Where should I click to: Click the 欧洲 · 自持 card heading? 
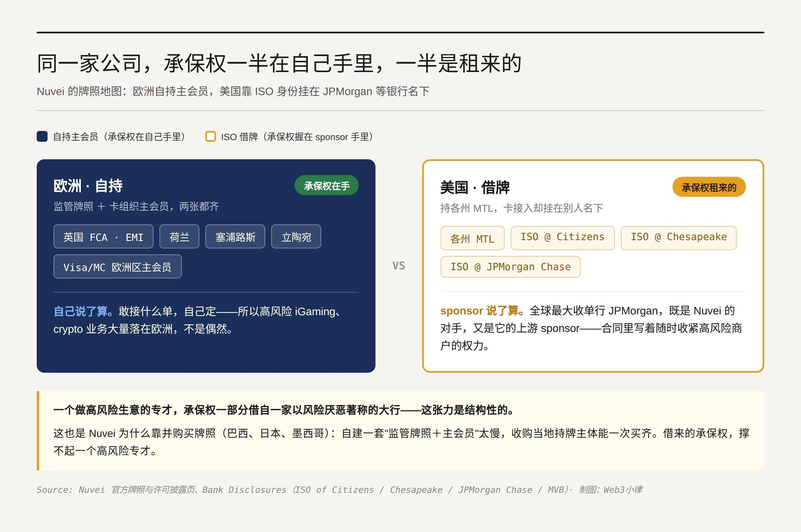(88, 186)
